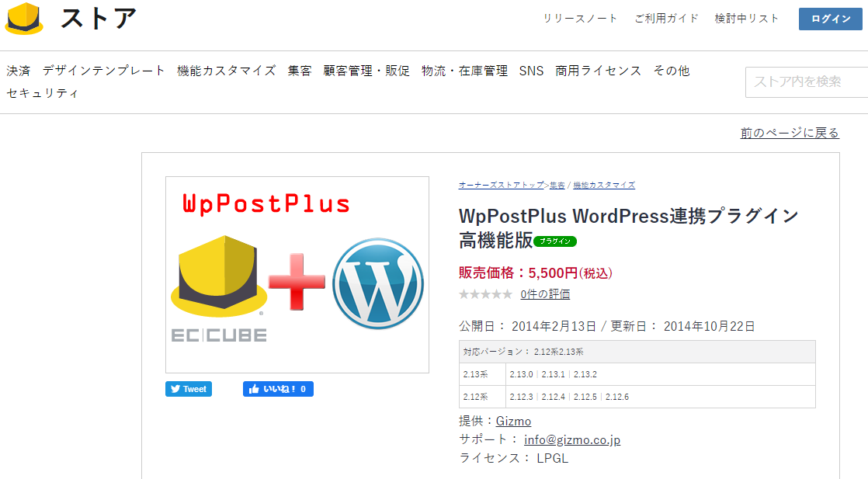The width and height of the screenshot is (868, 479).
Task: Click the 販売価格：5,500円 price text
Action: [535, 273]
